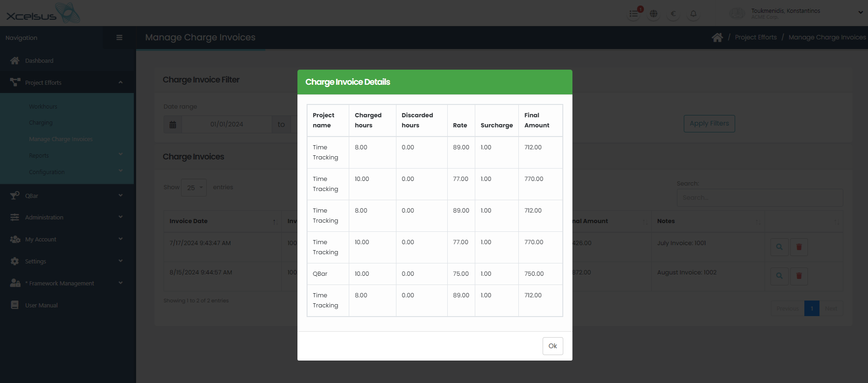Click the Project Efforts breadcrumb link

pyautogui.click(x=756, y=38)
